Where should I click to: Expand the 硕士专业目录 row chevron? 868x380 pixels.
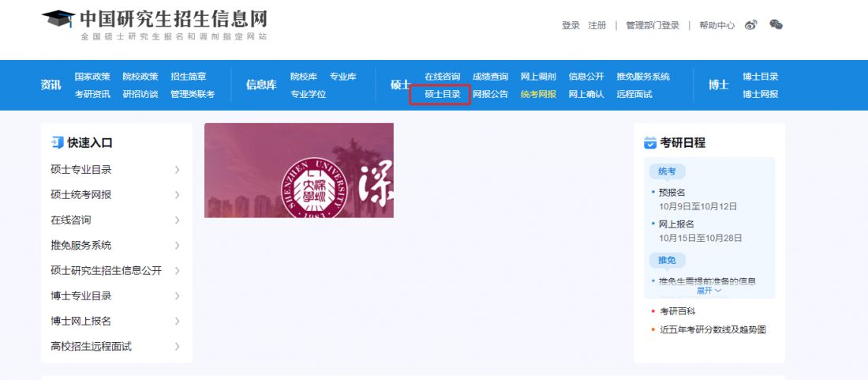click(177, 170)
